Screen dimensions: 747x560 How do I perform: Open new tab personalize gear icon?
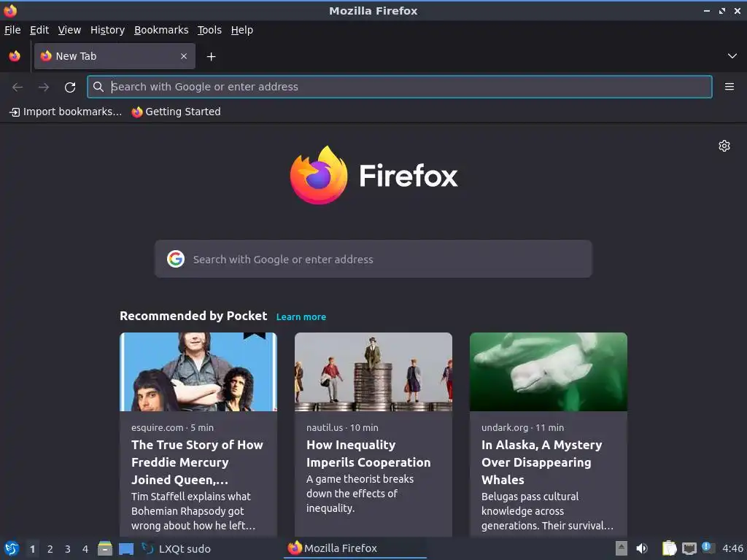point(724,146)
